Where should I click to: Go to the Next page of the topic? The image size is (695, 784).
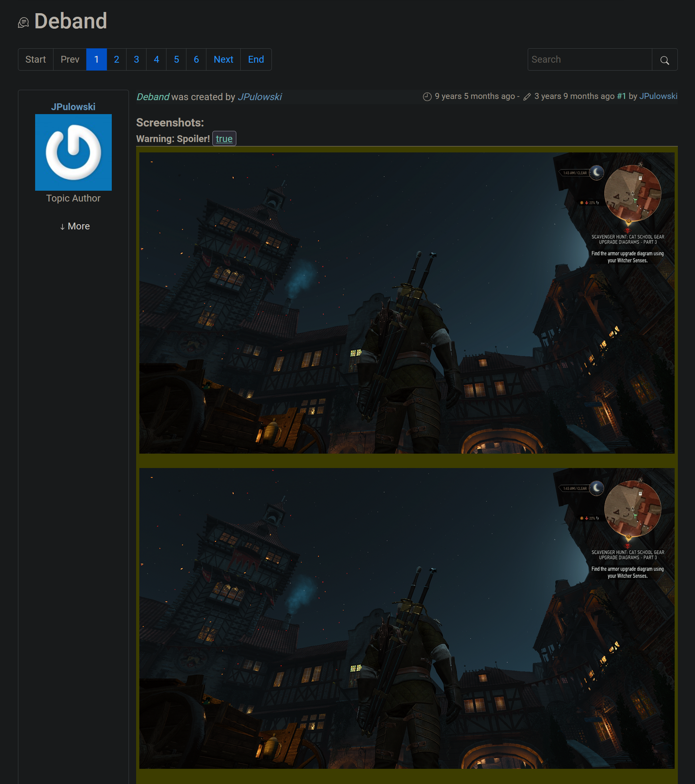[223, 59]
